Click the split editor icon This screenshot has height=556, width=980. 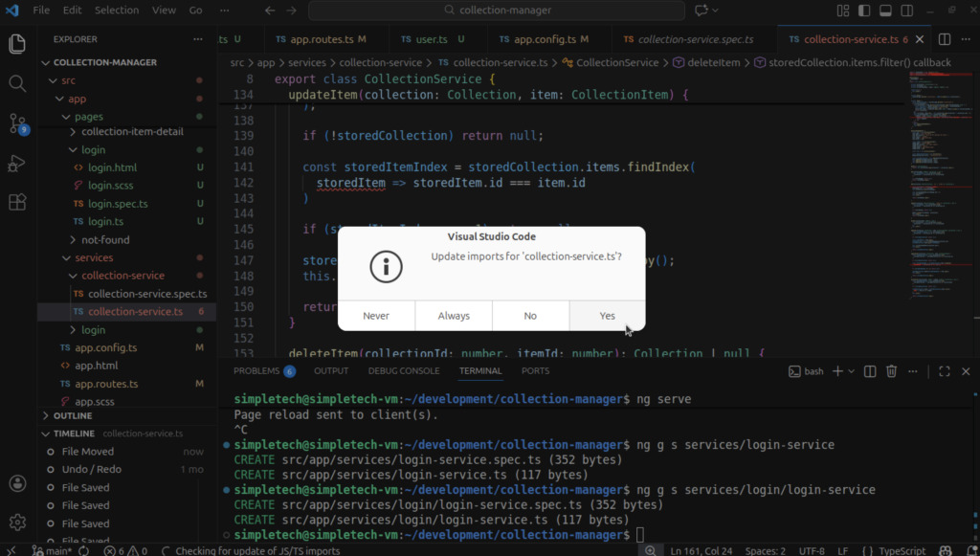[944, 40]
